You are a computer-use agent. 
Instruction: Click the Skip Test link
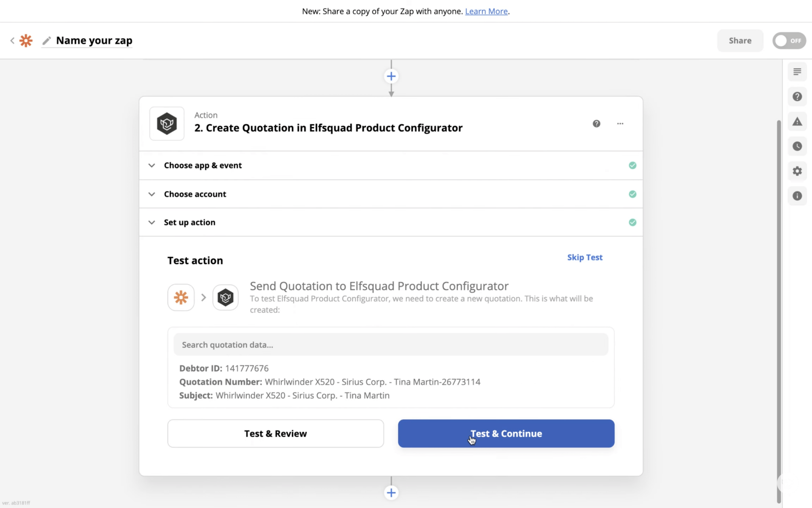[585, 257]
